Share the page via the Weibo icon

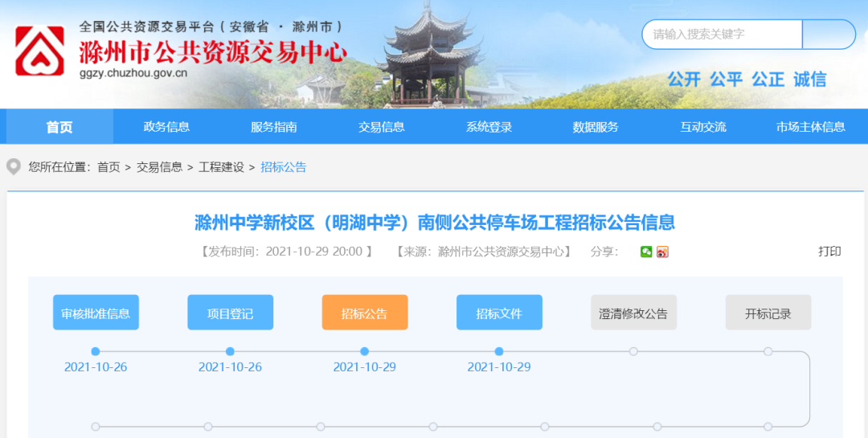(x=662, y=252)
